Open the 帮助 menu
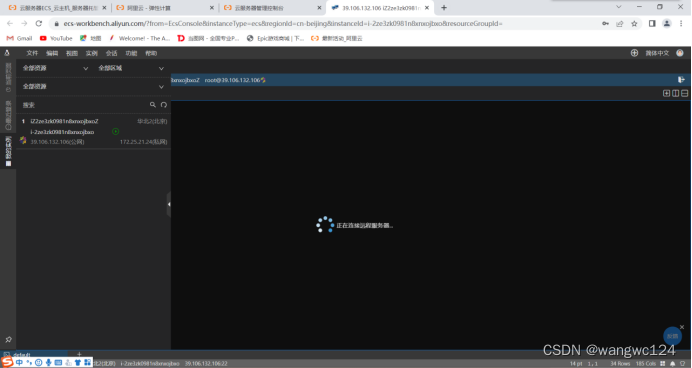Viewport: 692px width, 368px height. click(x=151, y=53)
